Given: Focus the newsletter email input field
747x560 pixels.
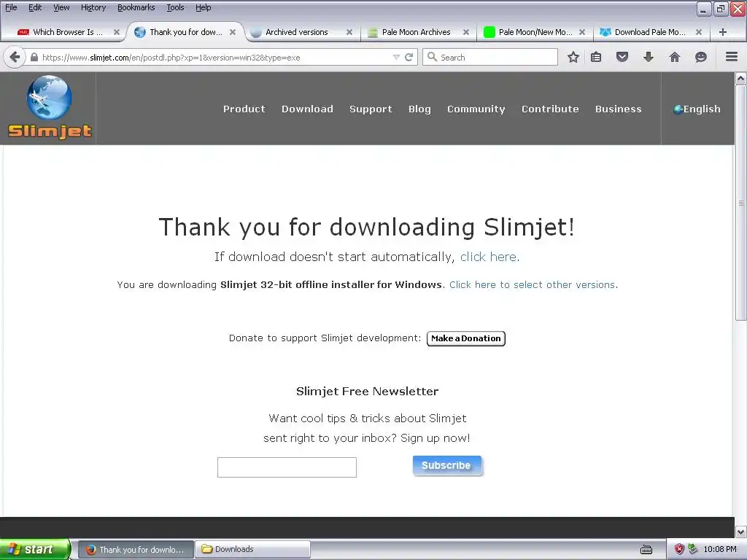Looking at the screenshot, I should [x=287, y=467].
